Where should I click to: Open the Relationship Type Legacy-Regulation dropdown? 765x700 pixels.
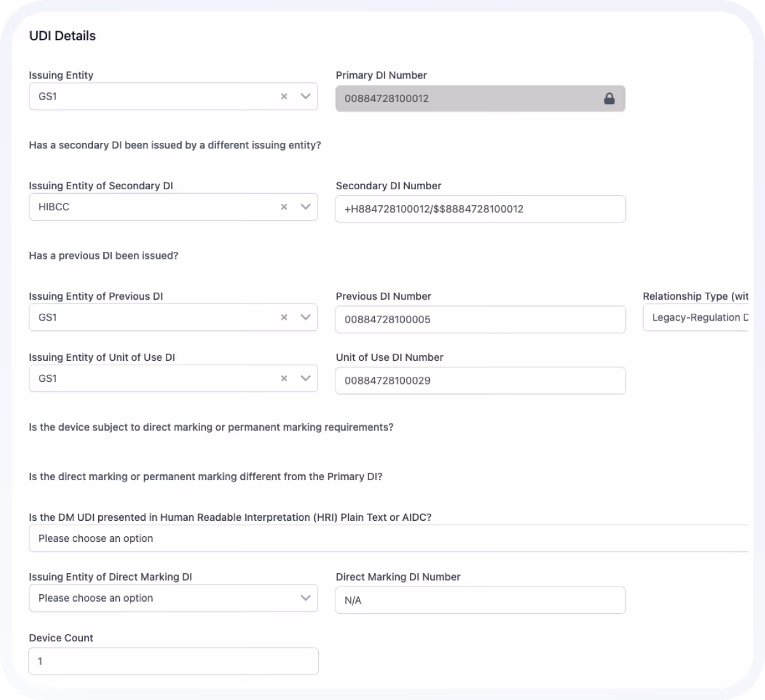[x=696, y=317]
